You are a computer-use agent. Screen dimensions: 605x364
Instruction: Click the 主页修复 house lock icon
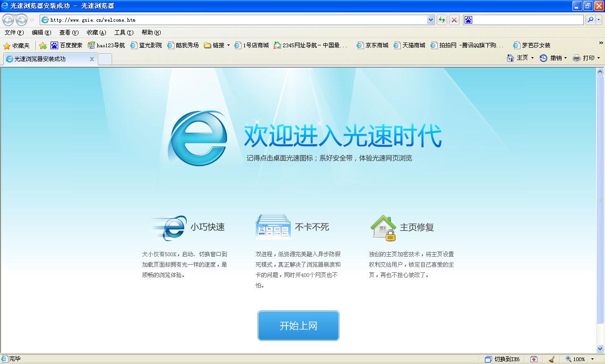[383, 228]
